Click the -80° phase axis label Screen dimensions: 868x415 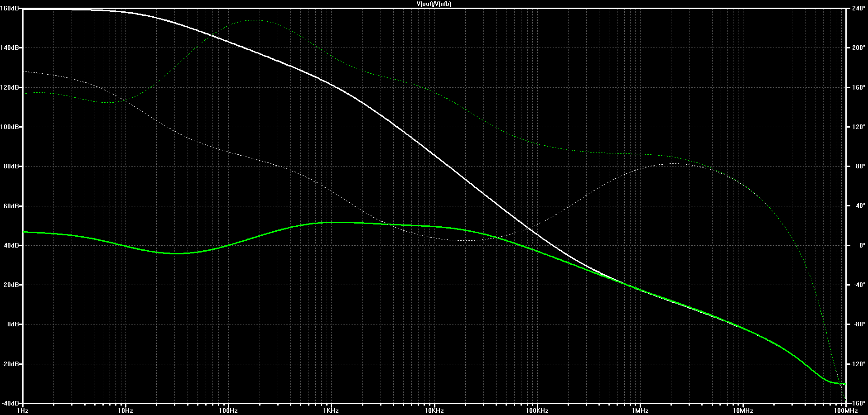pyautogui.click(x=858, y=324)
